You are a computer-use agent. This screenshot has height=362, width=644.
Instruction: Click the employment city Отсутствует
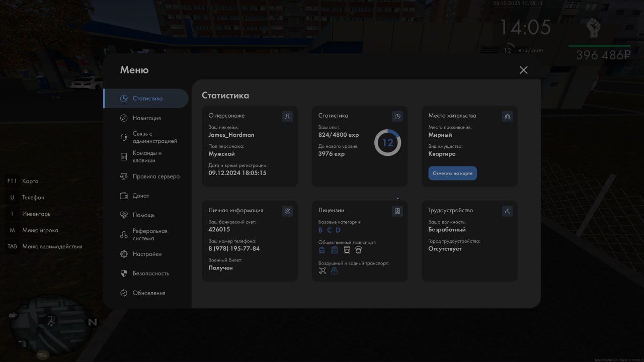point(445,249)
